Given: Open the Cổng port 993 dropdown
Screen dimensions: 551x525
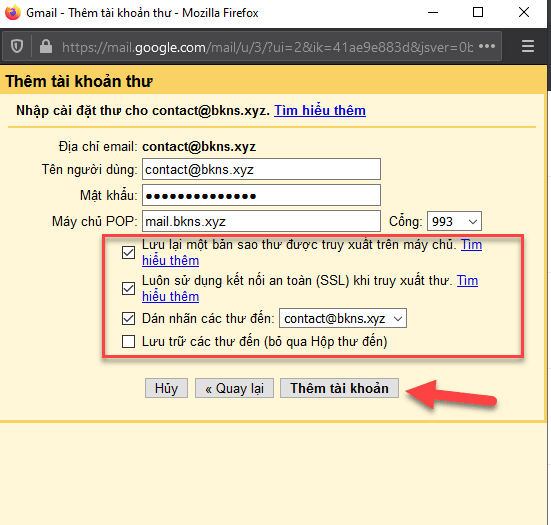Looking at the screenshot, I should point(454,221).
